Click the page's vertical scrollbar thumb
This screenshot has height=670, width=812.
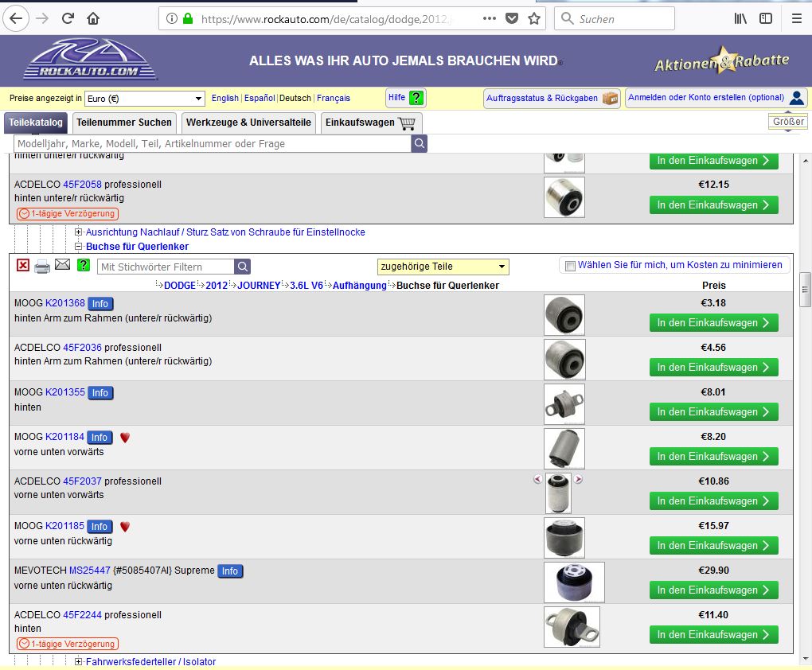click(806, 288)
